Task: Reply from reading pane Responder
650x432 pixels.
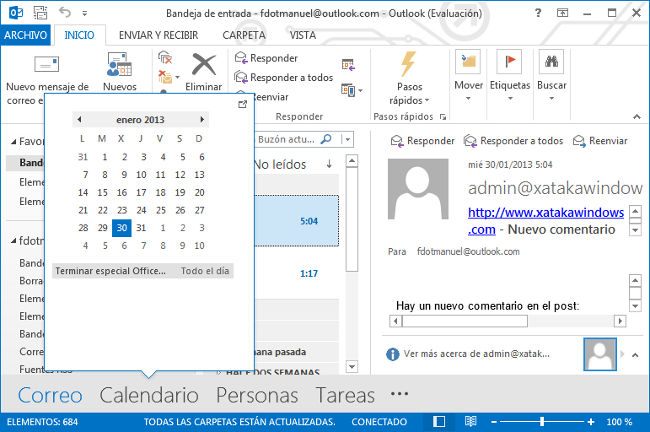Action: 422,141
